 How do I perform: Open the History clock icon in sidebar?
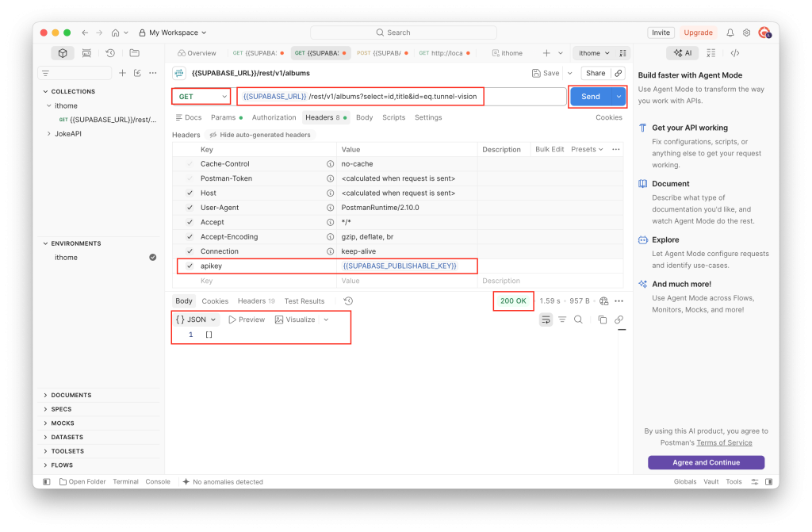point(110,53)
